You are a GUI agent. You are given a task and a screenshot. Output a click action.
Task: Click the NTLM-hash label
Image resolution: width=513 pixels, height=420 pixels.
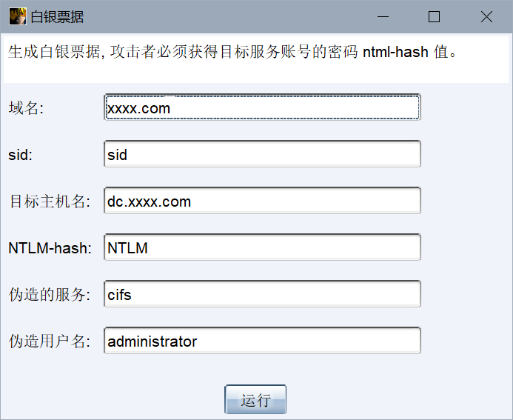click(50, 248)
